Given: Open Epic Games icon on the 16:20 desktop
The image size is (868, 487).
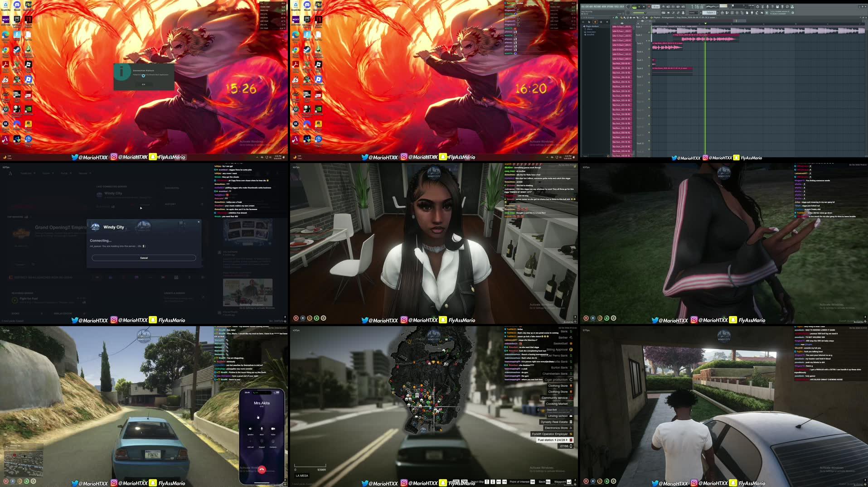Looking at the screenshot, I should [307, 19].
